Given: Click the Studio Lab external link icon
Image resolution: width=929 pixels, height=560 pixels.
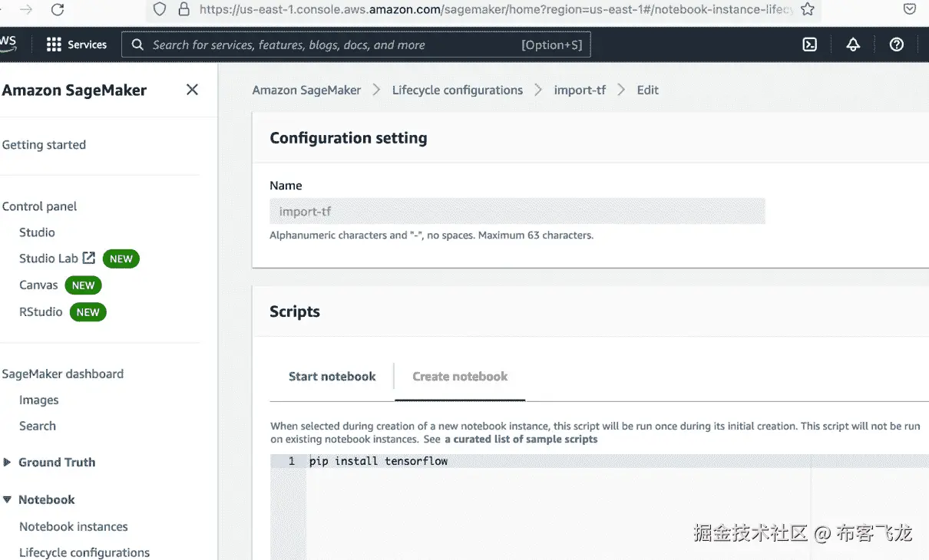Looking at the screenshot, I should point(89,258).
